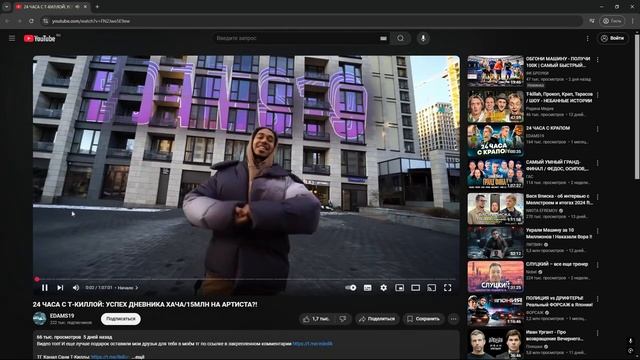Viewport: 640px width, 360px height.
Task: Open on-screen keyboard icon in search box
Action: click(x=383, y=38)
